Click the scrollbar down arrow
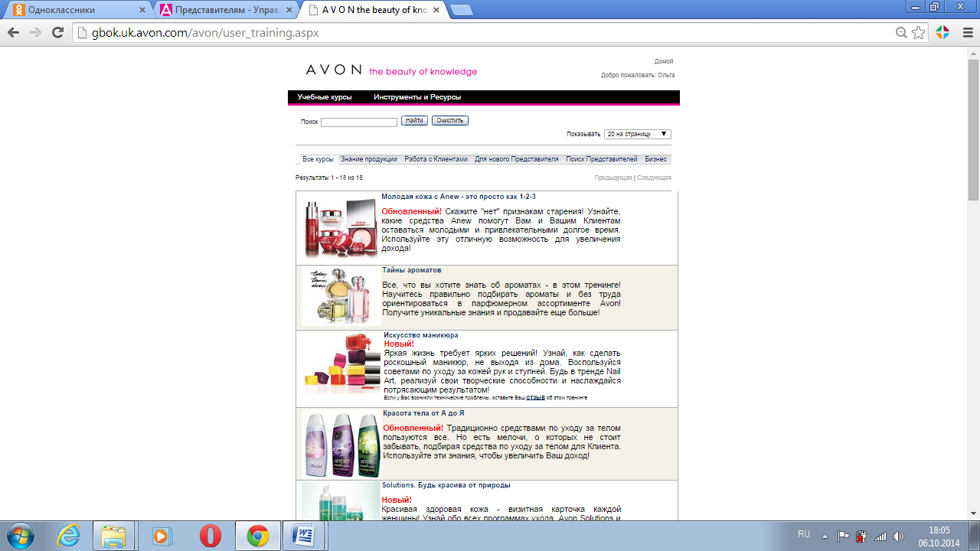The height and width of the screenshot is (551, 980). coord(973,514)
